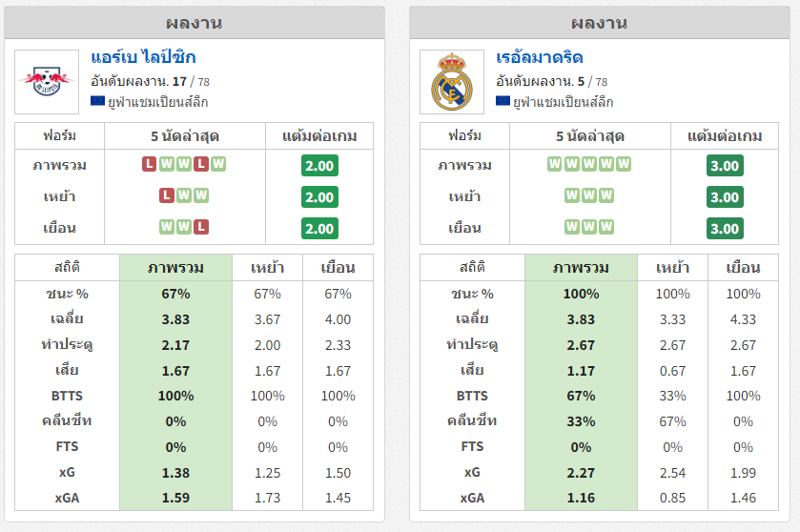Image resolution: width=800 pixels, height=532 pixels.
Task: Click the red L badge in Leipzig เยือน row
Action: pos(201,227)
